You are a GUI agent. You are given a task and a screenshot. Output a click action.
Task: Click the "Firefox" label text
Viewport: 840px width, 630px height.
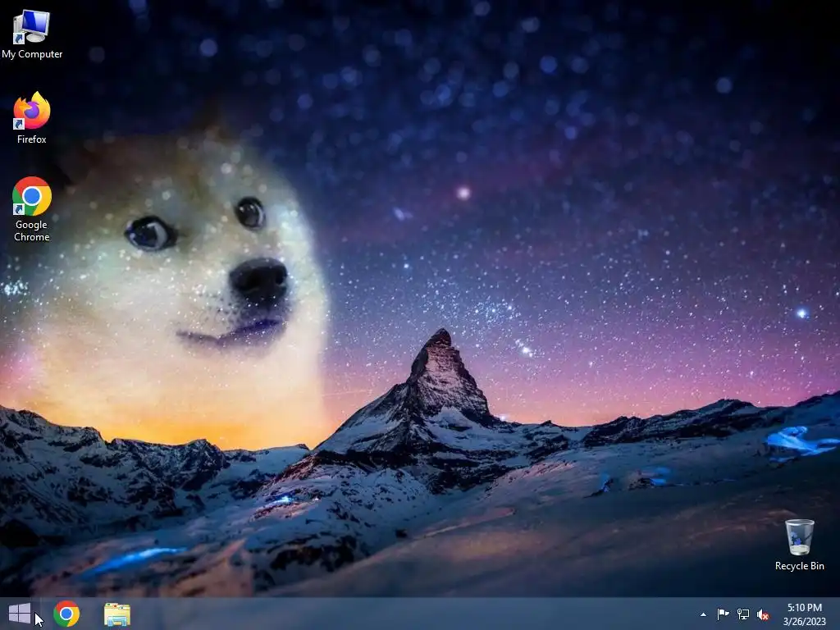point(32,139)
